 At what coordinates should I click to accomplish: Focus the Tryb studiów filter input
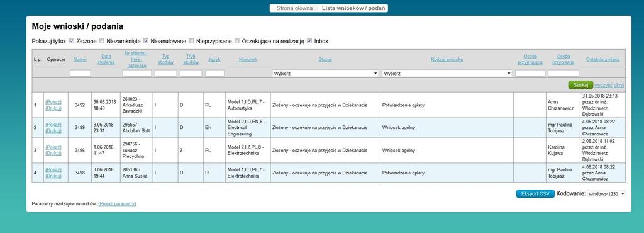(x=191, y=74)
